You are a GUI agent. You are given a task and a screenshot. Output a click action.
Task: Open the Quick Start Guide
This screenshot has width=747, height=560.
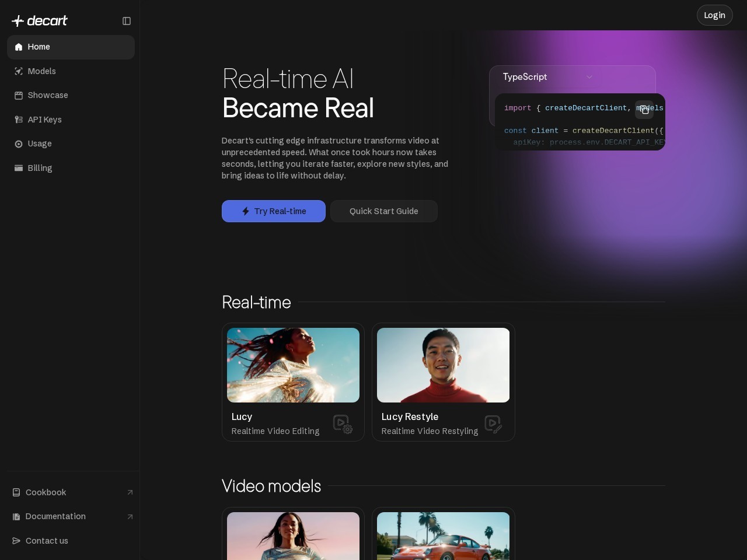coord(384,211)
